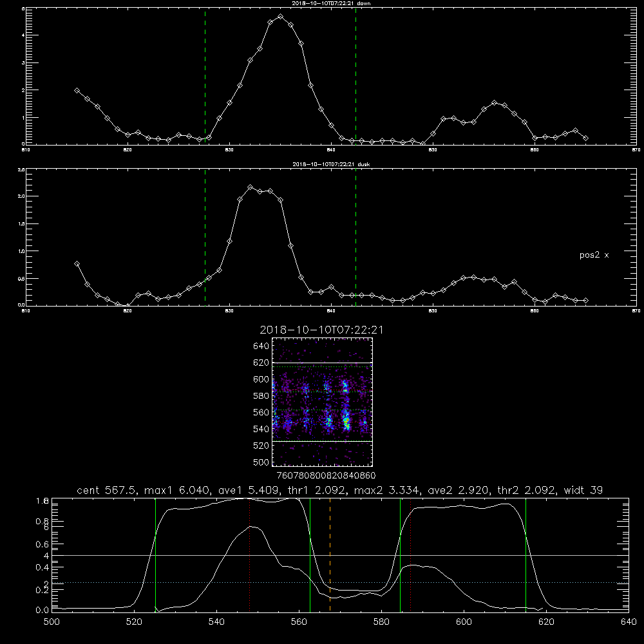The height and width of the screenshot is (644, 644).
Task: Click the last diamond data point of the dusk curve
Action: click(x=585, y=301)
